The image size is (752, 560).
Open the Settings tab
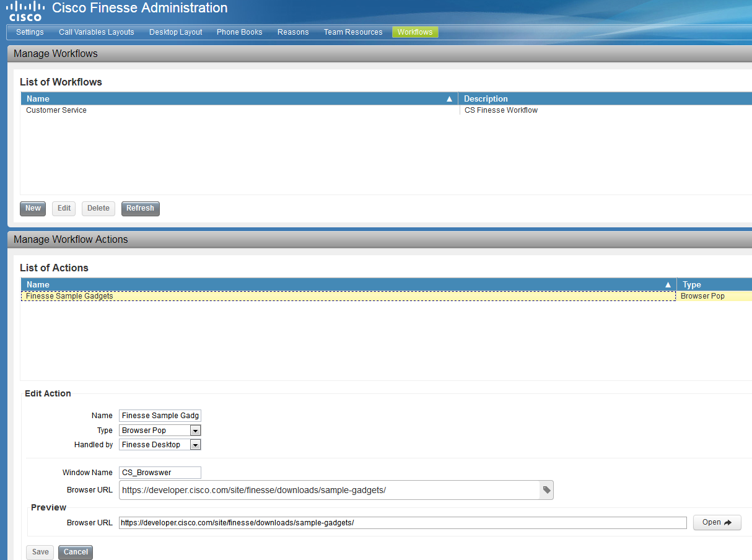pos(30,32)
